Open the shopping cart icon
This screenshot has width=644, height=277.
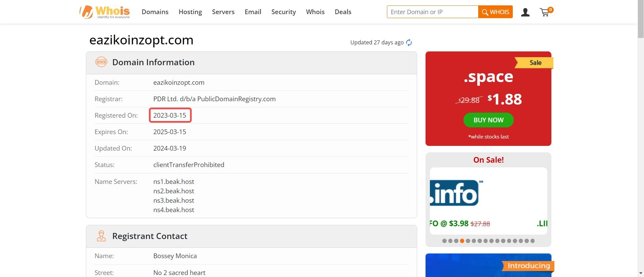546,12
